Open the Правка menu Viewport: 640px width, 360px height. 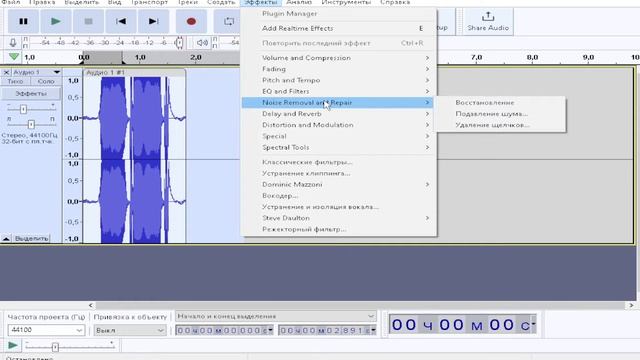tap(42, 2)
